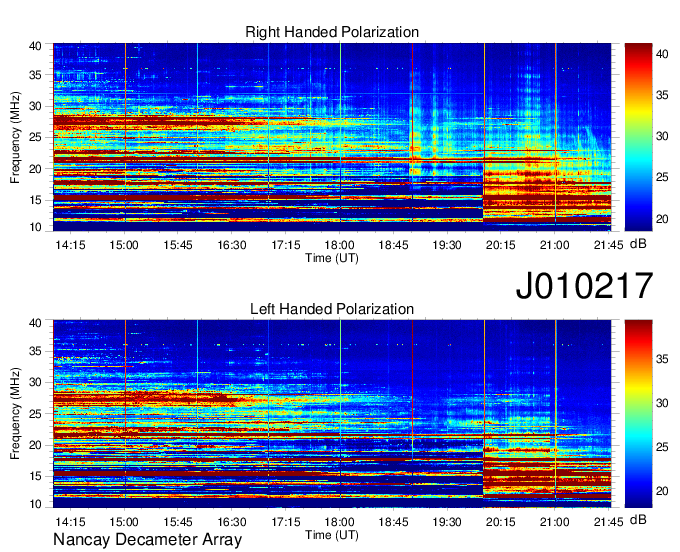Click the lower plot's 35 MHz tick

(35, 351)
